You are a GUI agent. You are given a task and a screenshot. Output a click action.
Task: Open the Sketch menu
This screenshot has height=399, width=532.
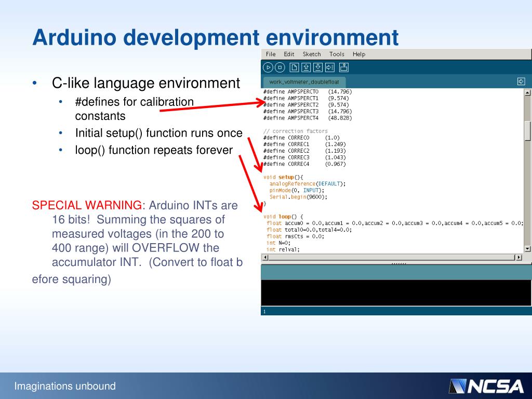click(312, 54)
